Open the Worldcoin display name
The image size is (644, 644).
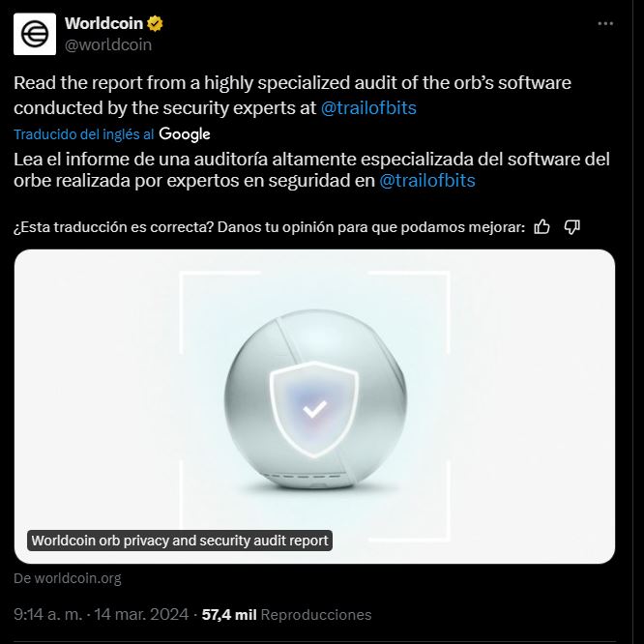click(x=103, y=23)
